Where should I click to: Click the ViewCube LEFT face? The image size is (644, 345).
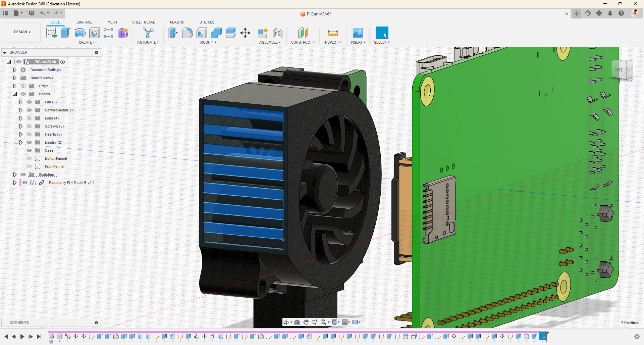619,70
